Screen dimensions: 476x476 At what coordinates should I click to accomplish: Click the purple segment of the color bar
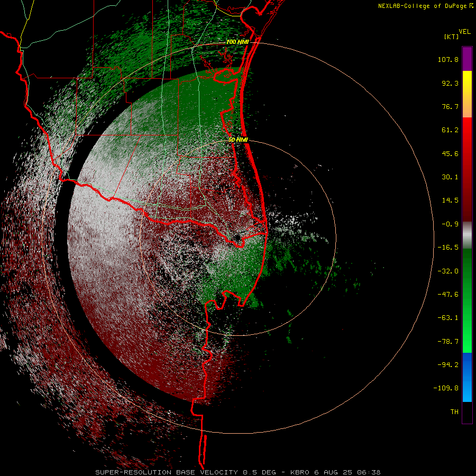467,59
